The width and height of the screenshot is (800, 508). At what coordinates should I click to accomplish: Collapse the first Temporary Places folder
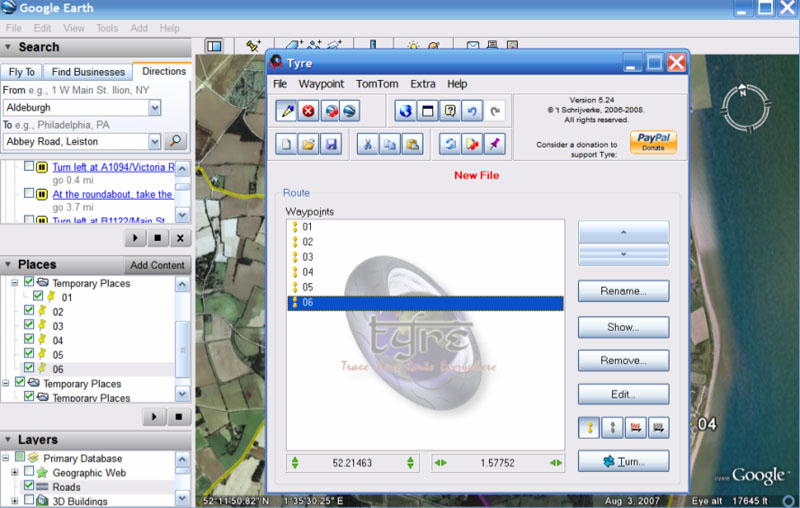click(x=15, y=282)
